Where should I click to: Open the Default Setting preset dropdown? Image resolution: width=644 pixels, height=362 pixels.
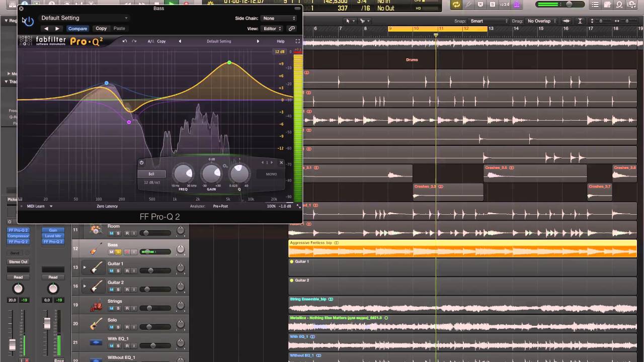(84, 18)
